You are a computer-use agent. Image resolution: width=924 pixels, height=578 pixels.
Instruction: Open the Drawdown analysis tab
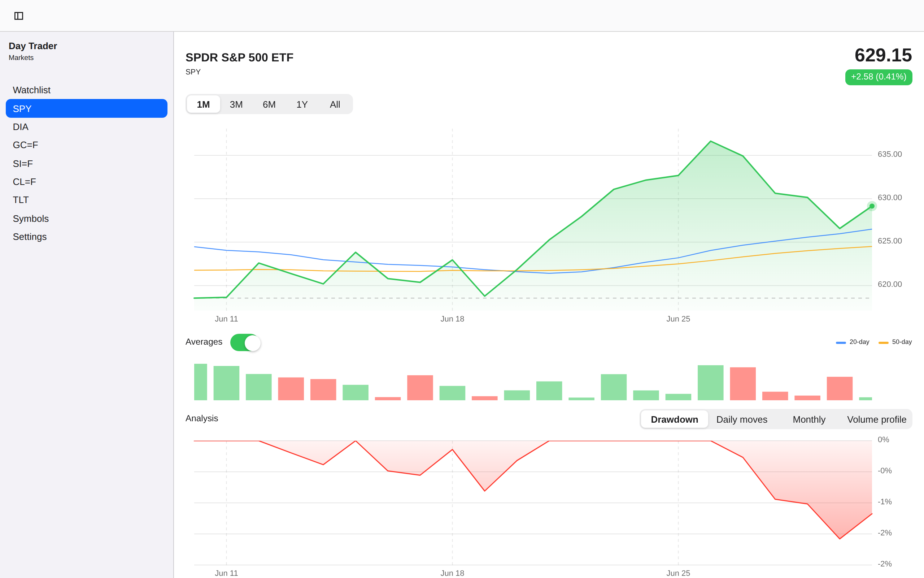click(x=674, y=419)
